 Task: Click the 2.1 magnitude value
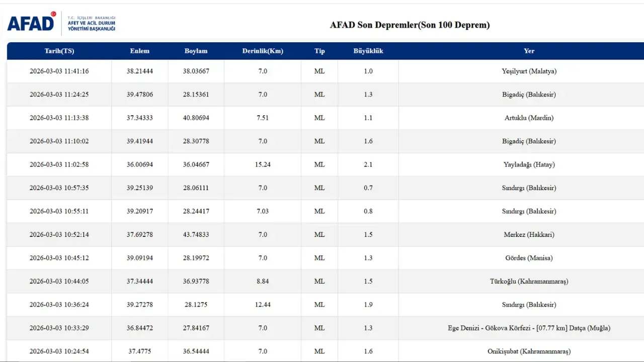pyautogui.click(x=368, y=165)
